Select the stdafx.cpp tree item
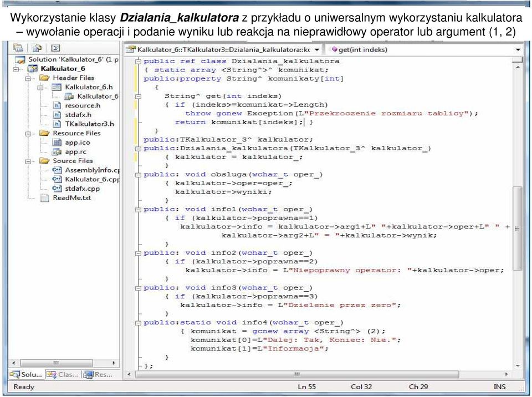 82,189
